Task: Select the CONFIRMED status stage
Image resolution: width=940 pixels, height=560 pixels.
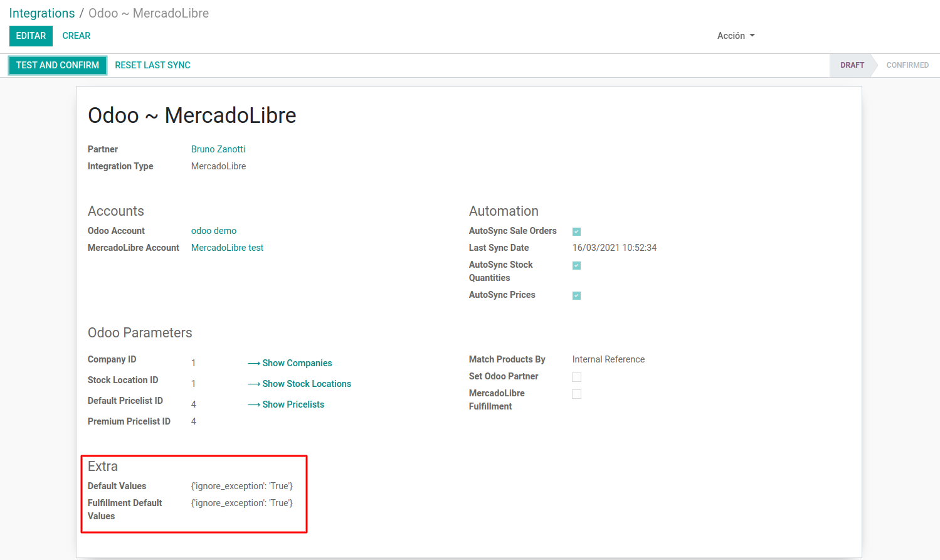Action: click(x=907, y=65)
